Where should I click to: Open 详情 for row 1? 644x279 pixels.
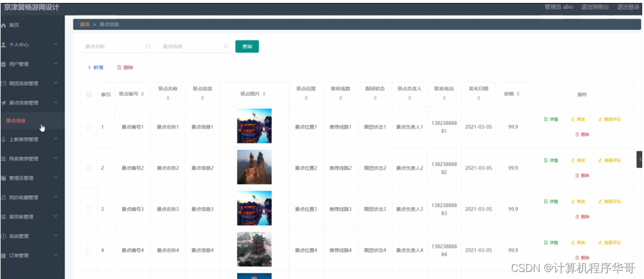[551, 119]
